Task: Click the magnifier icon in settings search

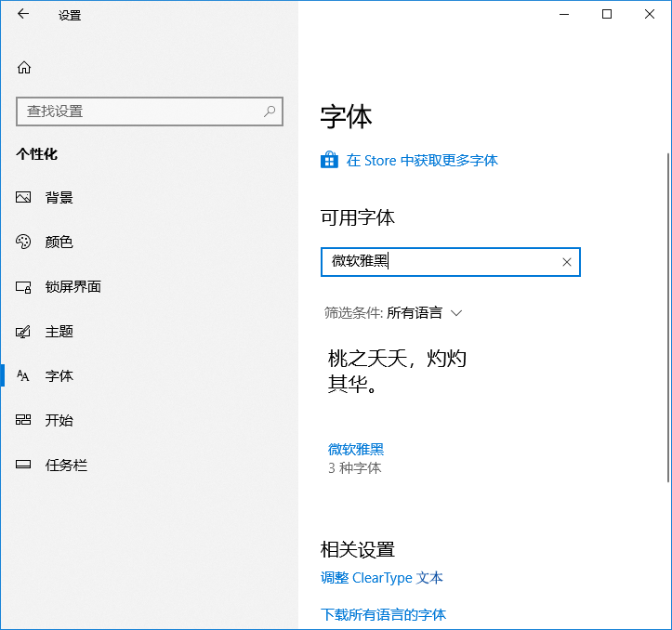Action: click(270, 112)
